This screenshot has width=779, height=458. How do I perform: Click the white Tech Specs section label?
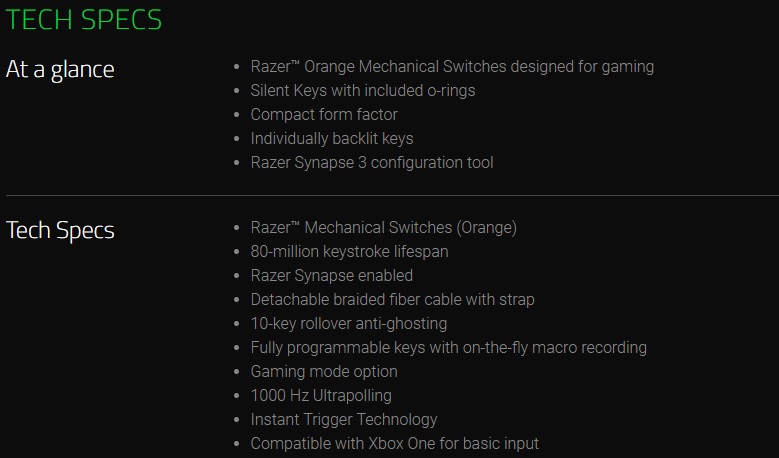[60, 230]
